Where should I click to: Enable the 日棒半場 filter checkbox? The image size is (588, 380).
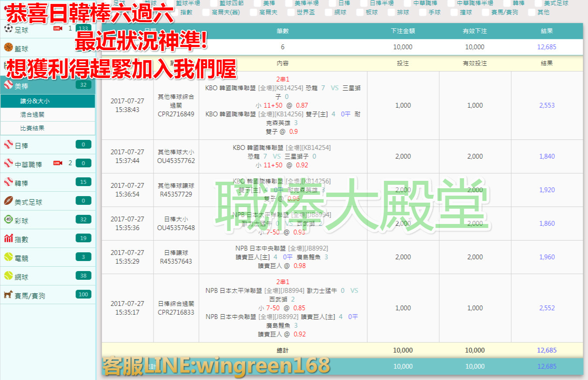click(x=363, y=3)
